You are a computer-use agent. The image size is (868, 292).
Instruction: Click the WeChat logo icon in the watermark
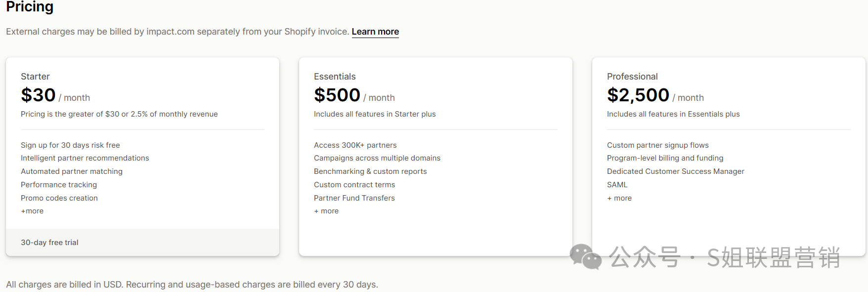[x=585, y=256]
